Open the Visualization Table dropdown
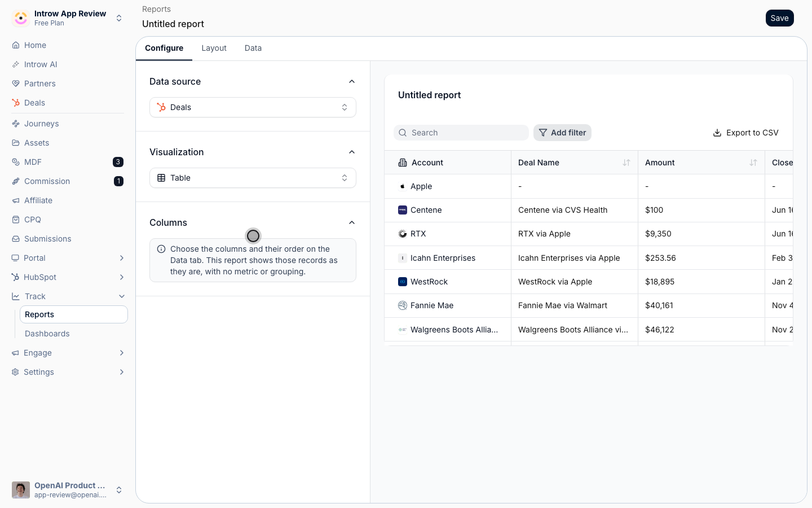This screenshot has width=812, height=508. coord(253,178)
